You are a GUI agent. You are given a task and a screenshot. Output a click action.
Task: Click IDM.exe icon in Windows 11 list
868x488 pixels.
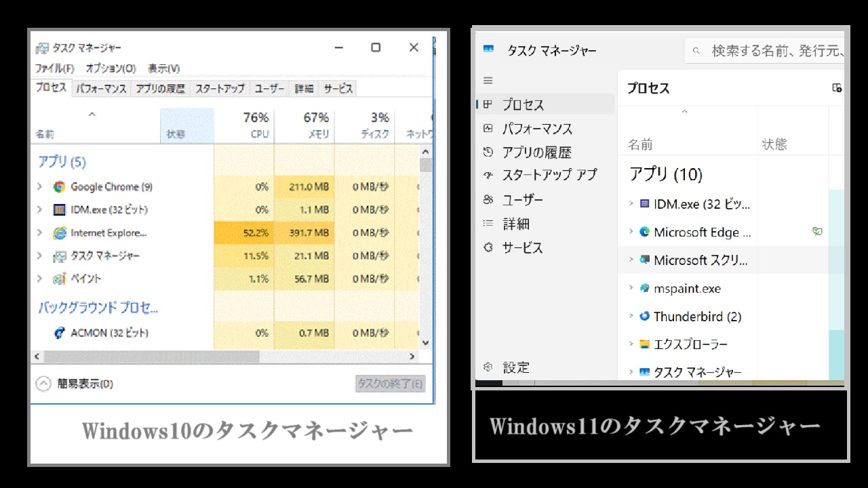pos(644,204)
